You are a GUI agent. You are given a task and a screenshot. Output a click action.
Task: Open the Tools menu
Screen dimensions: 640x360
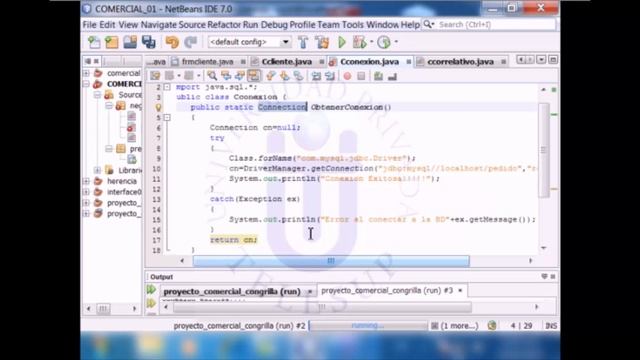coord(353,25)
